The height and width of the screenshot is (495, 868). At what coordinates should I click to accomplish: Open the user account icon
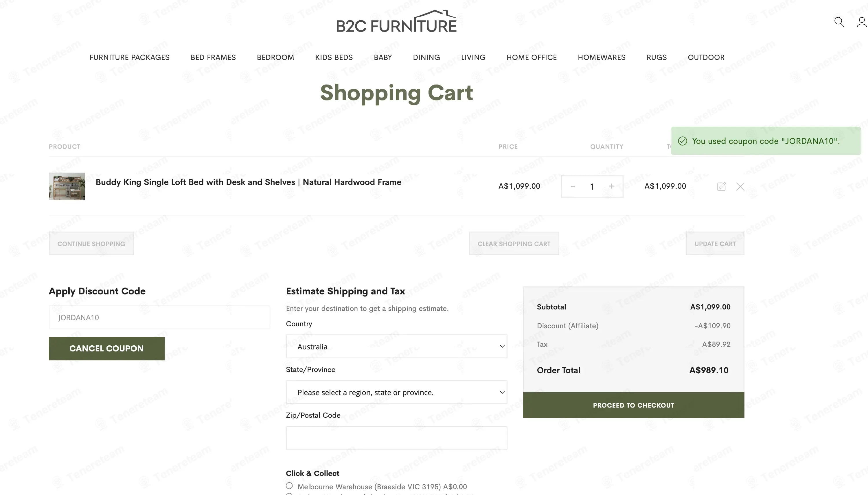(862, 22)
